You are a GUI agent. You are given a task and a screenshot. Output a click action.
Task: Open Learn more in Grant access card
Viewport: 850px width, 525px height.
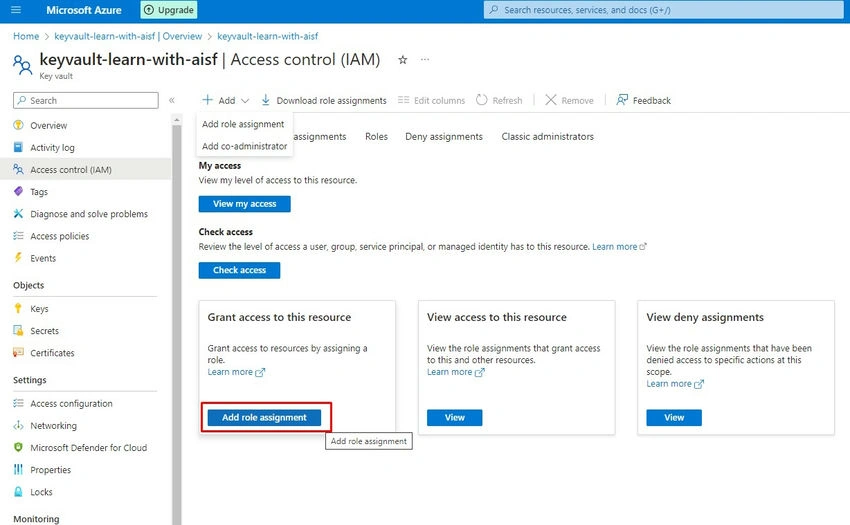[x=236, y=372]
